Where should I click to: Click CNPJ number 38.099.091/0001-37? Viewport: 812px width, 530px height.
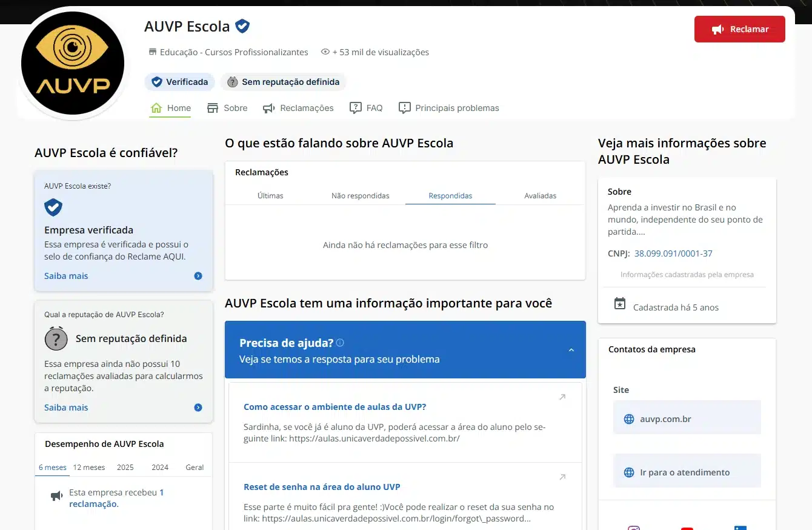click(673, 253)
